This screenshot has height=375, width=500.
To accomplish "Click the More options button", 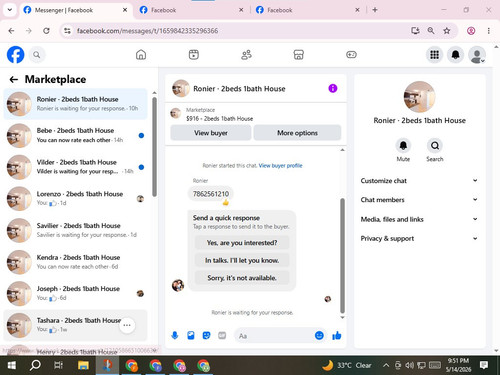I will [297, 133].
